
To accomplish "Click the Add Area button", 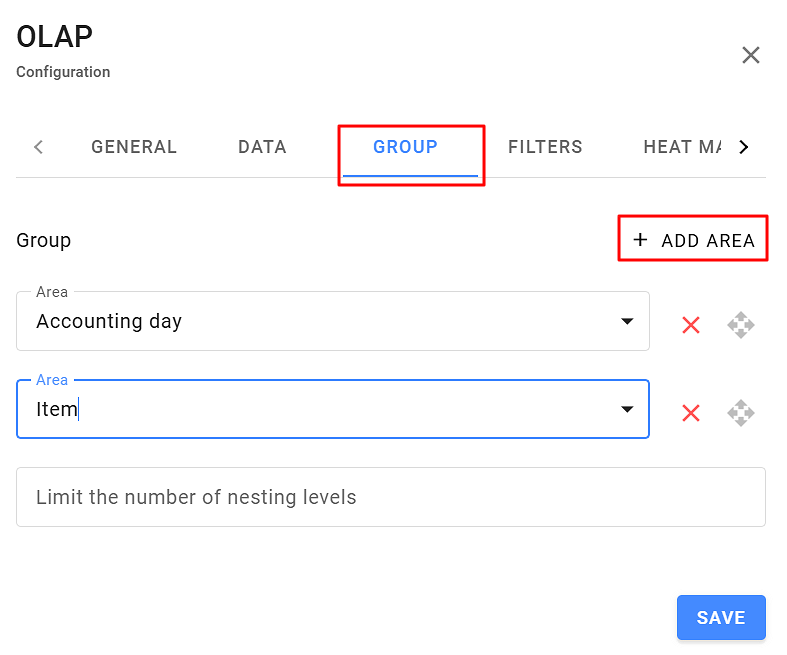I will (693, 240).
